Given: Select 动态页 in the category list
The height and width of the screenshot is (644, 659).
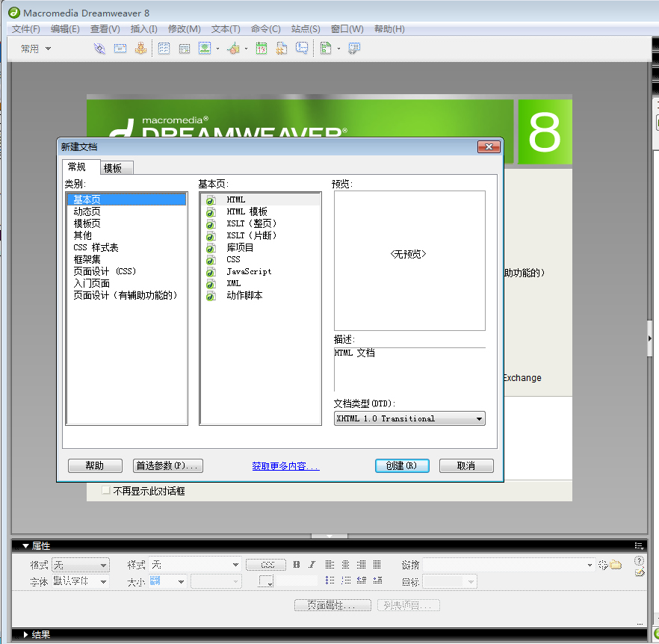Looking at the screenshot, I should tap(87, 211).
